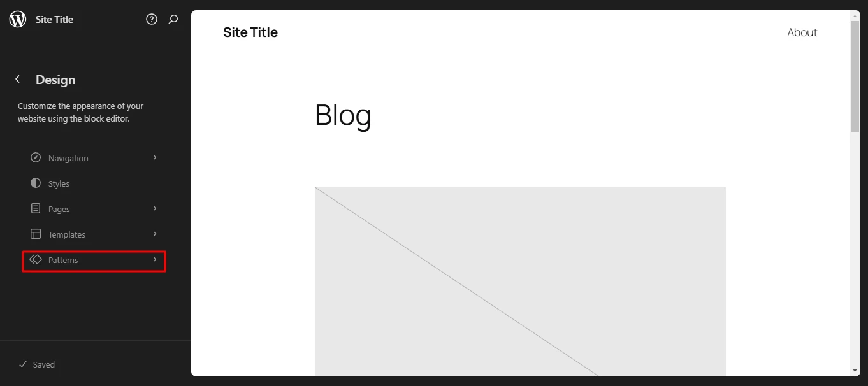Open the Styles menu item
This screenshot has width=868, height=386.
coord(59,183)
